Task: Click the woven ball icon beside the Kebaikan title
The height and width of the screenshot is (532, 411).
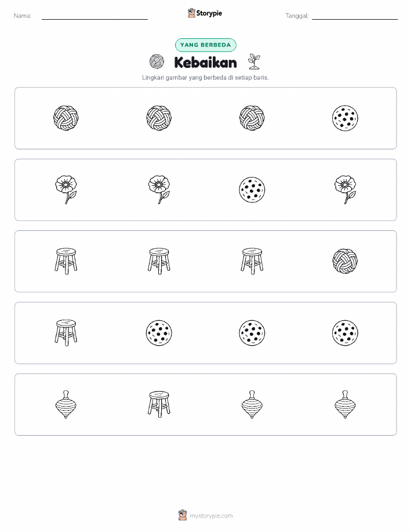Action: [x=157, y=61]
